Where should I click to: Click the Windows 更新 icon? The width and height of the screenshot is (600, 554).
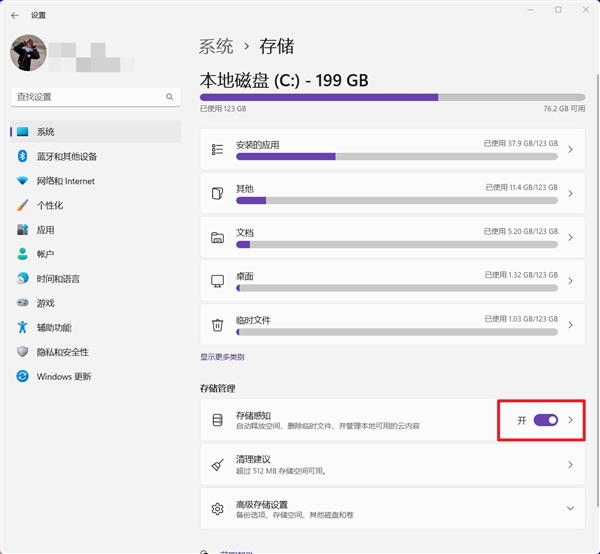coord(22,377)
